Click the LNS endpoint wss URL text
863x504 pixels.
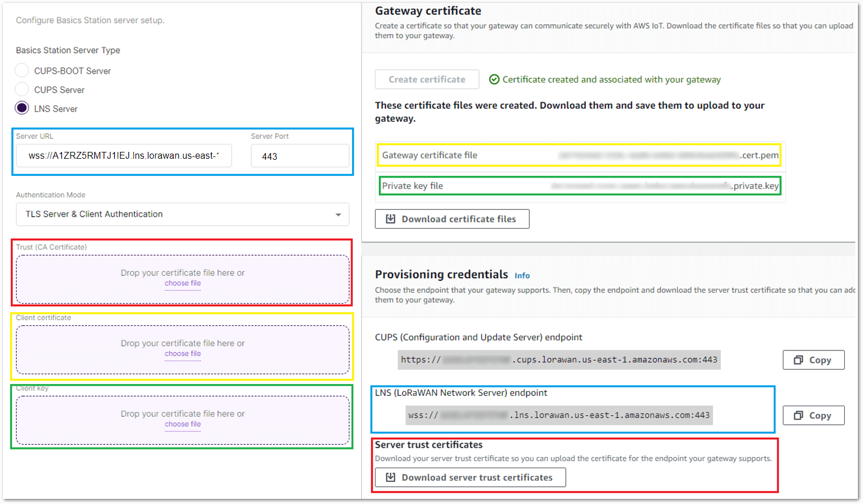(559, 415)
